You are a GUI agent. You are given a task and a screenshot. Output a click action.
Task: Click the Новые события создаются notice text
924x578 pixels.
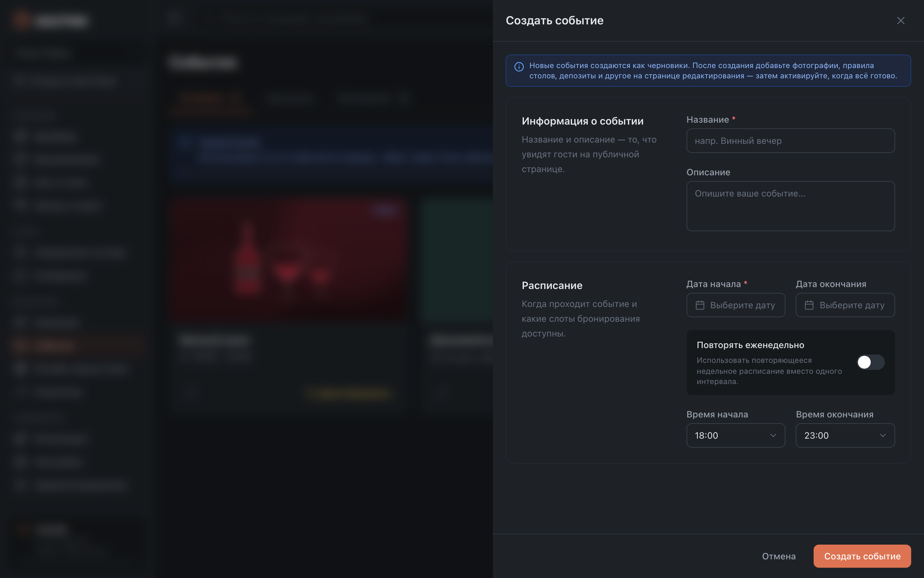(x=713, y=71)
